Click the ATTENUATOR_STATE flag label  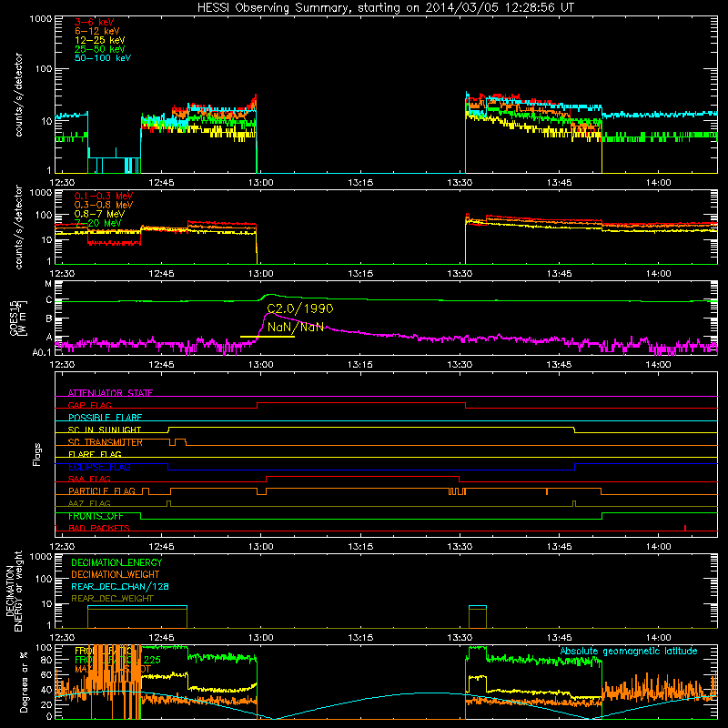pyautogui.click(x=110, y=393)
